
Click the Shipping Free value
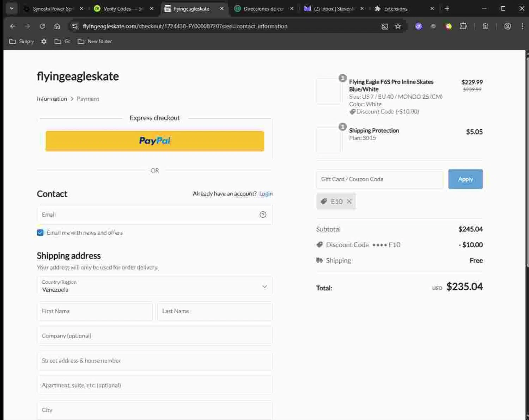click(476, 260)
